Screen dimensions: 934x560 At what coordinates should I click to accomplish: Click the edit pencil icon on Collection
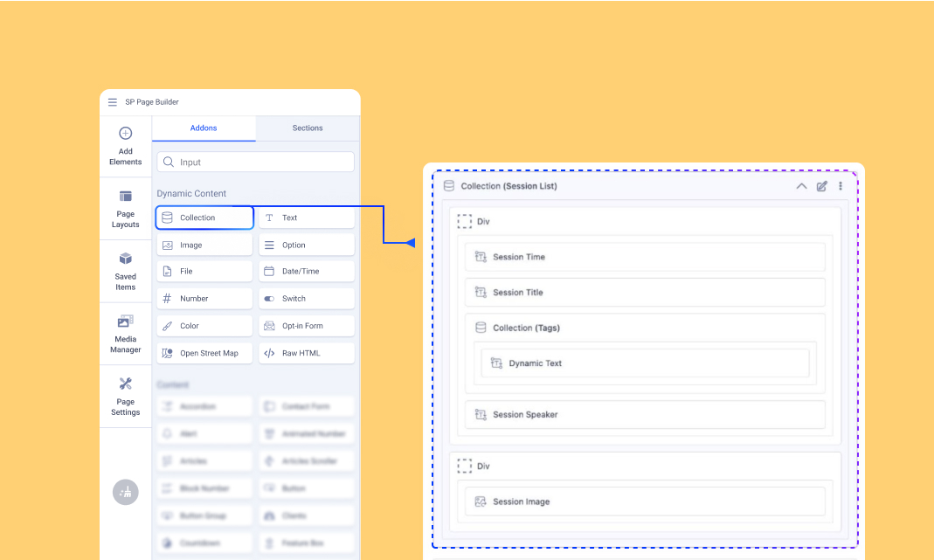821,186
